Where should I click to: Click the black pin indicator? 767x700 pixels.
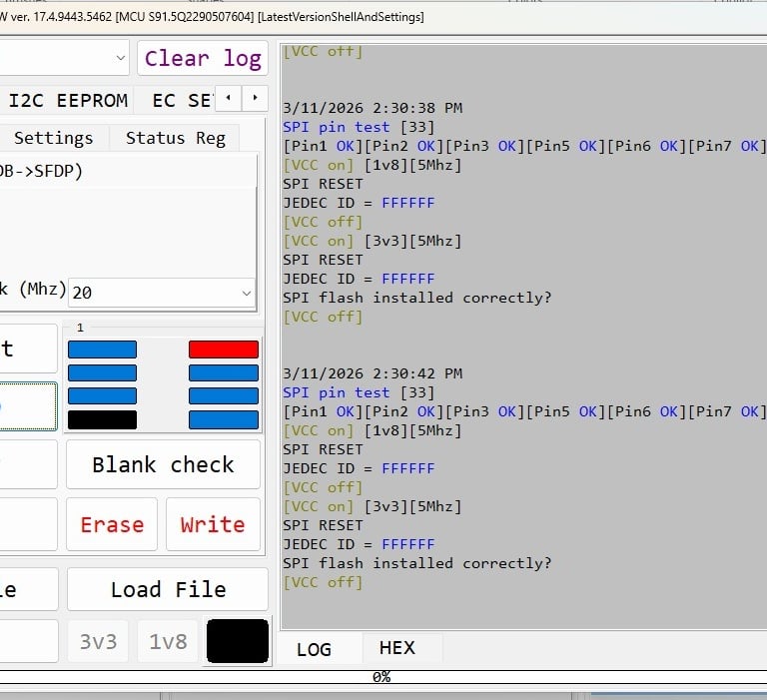pyautogui.click(x=102, y=419)
